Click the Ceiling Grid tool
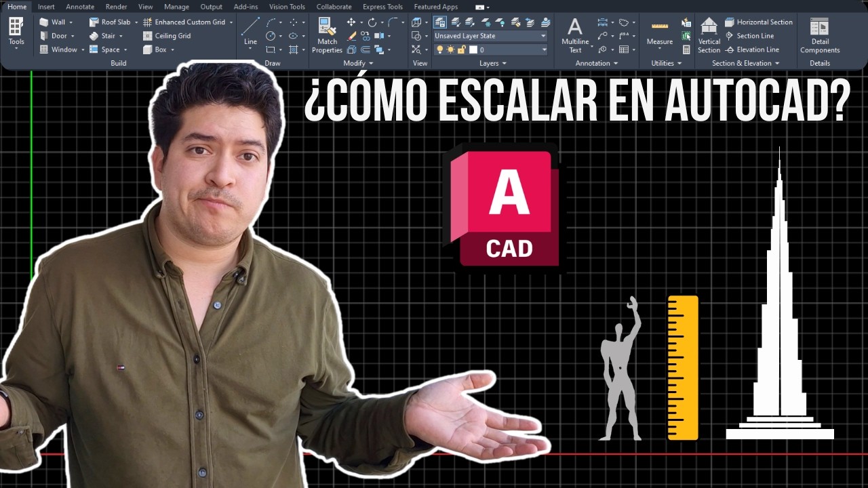Viewport: 868px width, 488px height. pos(166,36)
